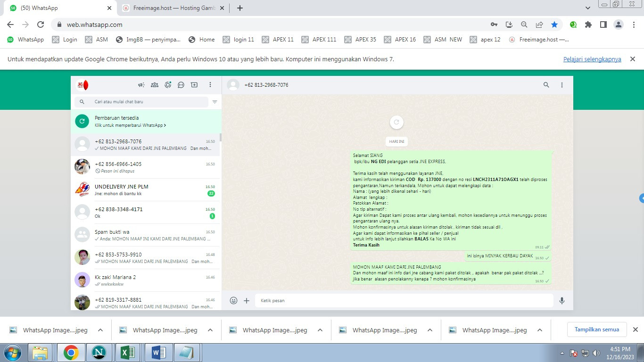Screen dimensions: 644x362
Task: Click Chrome saved passwords key icon
Action: pyautogui.click(x=494, y=25)
